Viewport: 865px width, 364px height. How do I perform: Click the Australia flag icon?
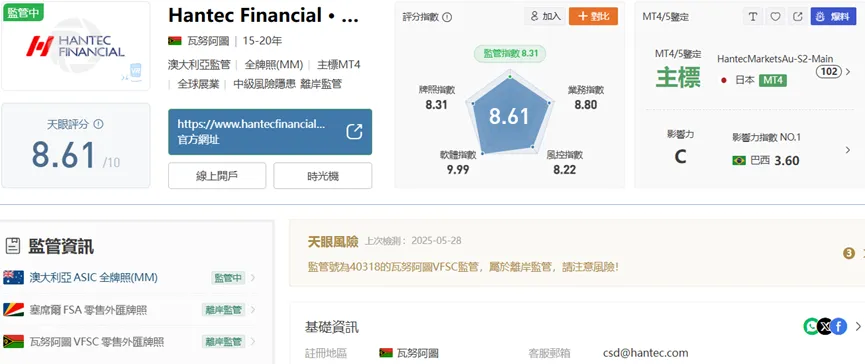(13, 277)
